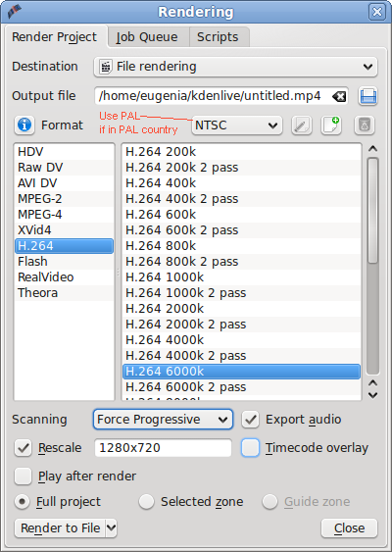Select the RealVideo format group
The image size is (392, 552).
coord(65,277)
